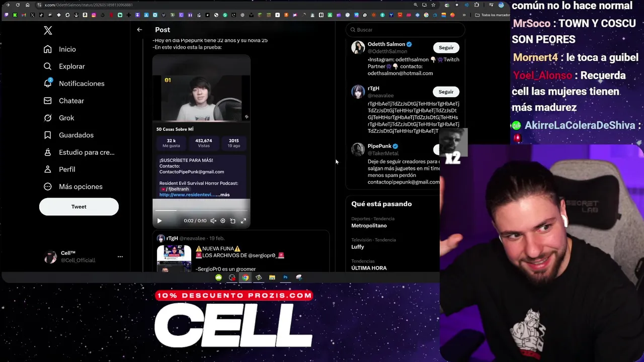Open video settings gear icon
This screenshot has width=644, height=362.
coord(223,221)
